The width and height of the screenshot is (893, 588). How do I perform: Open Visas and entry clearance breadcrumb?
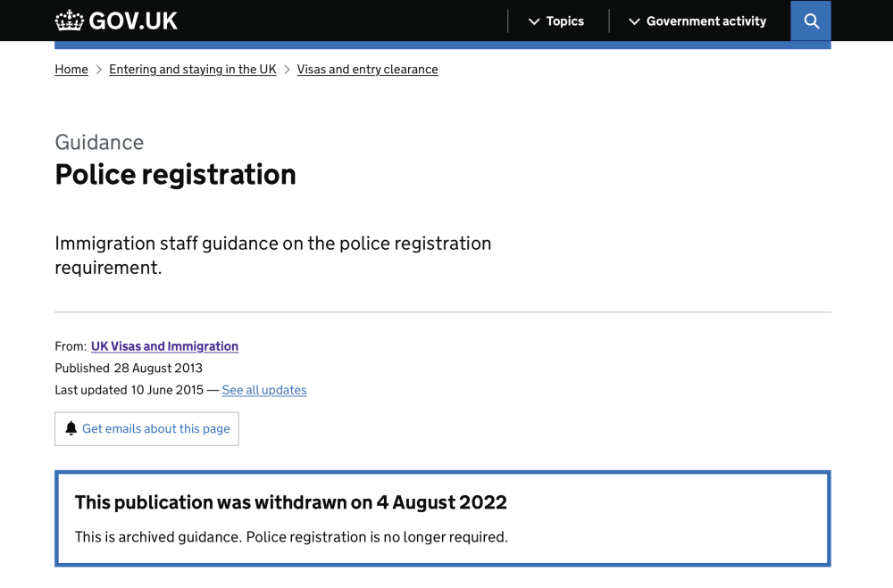[367, 70]
